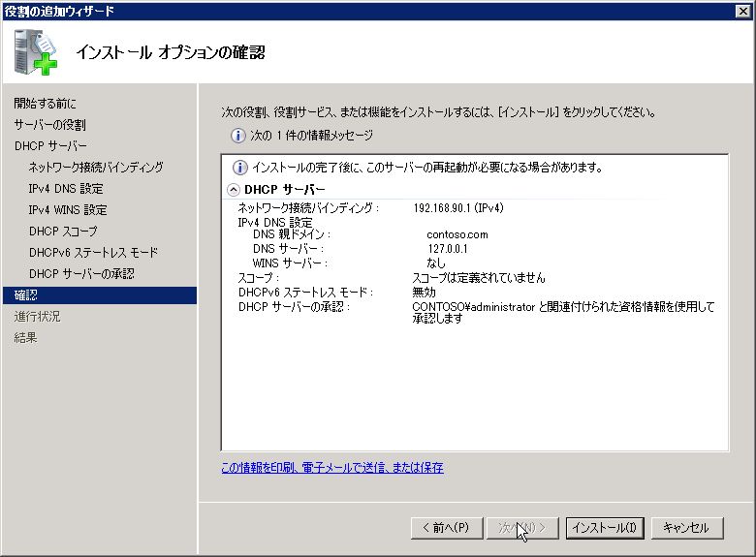
Task: Click the インストール(I) button
Action: click(605, 528)
